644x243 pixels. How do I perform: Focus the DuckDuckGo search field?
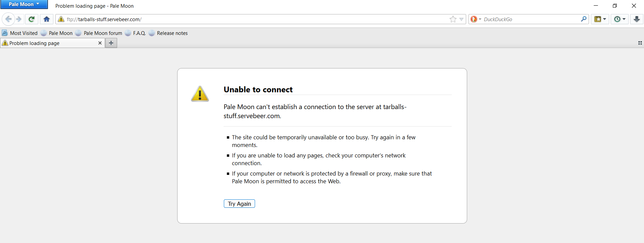click(x=531, y=19)
